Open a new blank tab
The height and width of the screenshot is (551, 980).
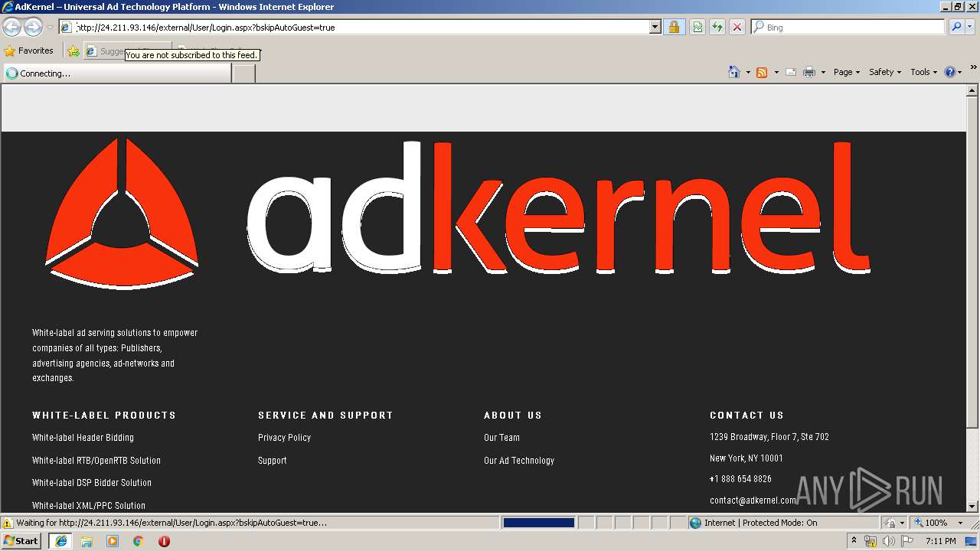click(243, 73)
